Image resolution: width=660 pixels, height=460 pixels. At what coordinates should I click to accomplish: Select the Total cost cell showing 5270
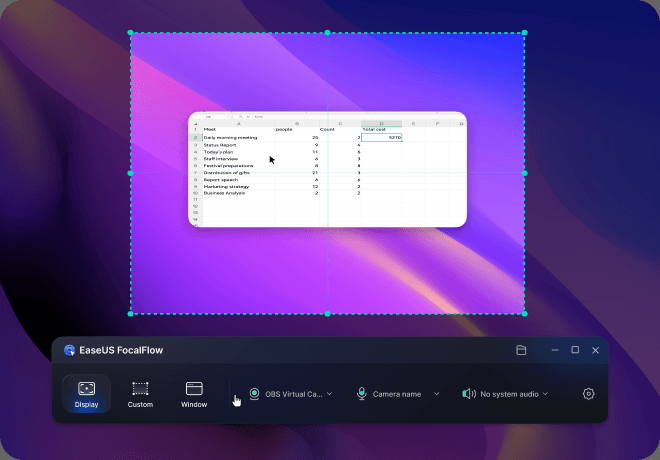tap(382, 137)
